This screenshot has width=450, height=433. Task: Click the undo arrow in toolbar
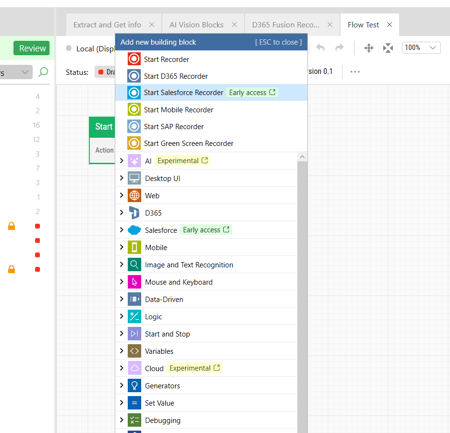pyautogui.click(x=321, y=48)
